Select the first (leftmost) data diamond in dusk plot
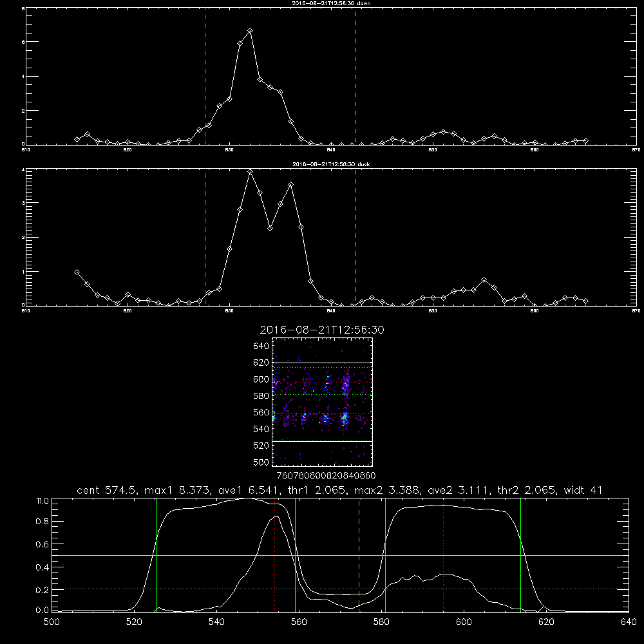 77,272
